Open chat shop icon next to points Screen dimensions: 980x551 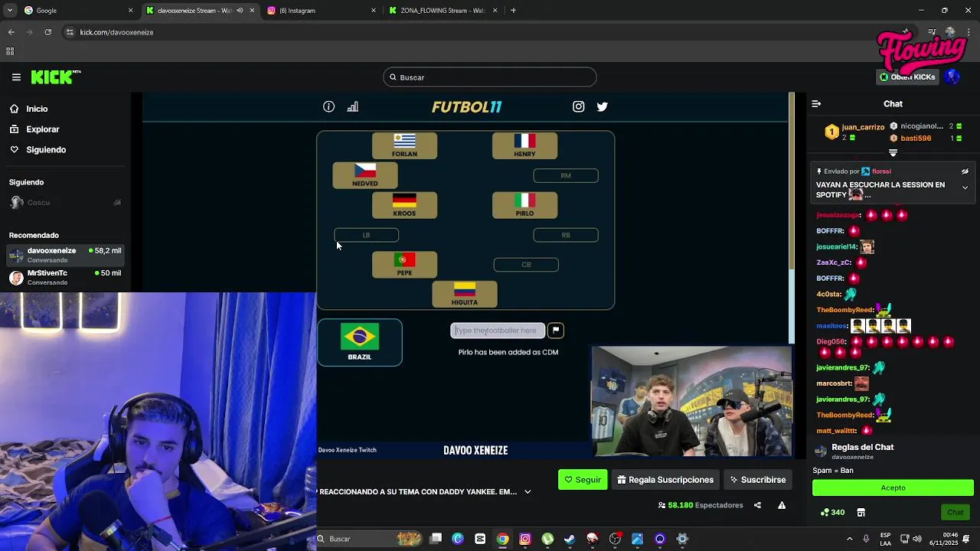(x=861, y=512)
